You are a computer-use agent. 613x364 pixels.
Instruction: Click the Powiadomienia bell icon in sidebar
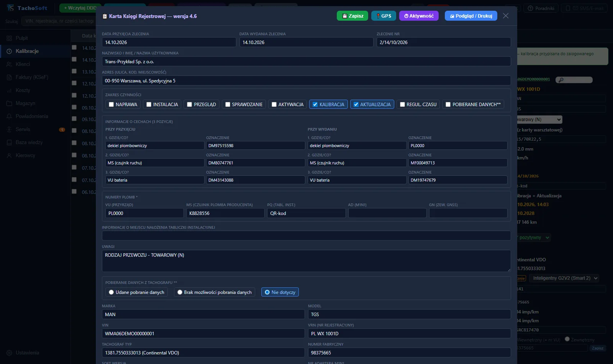click(9, 116)
